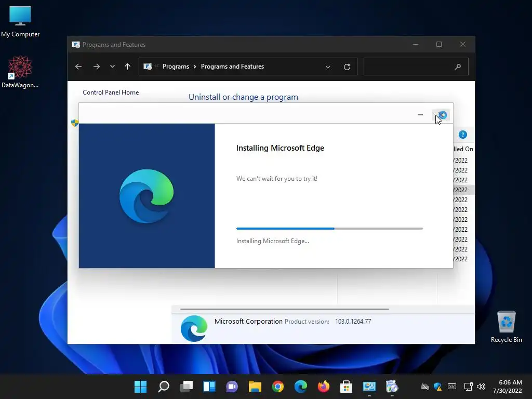The width and height of the screenshot is (532, 399).
Task: Go forward in Programs and Features
Action: 97,66
